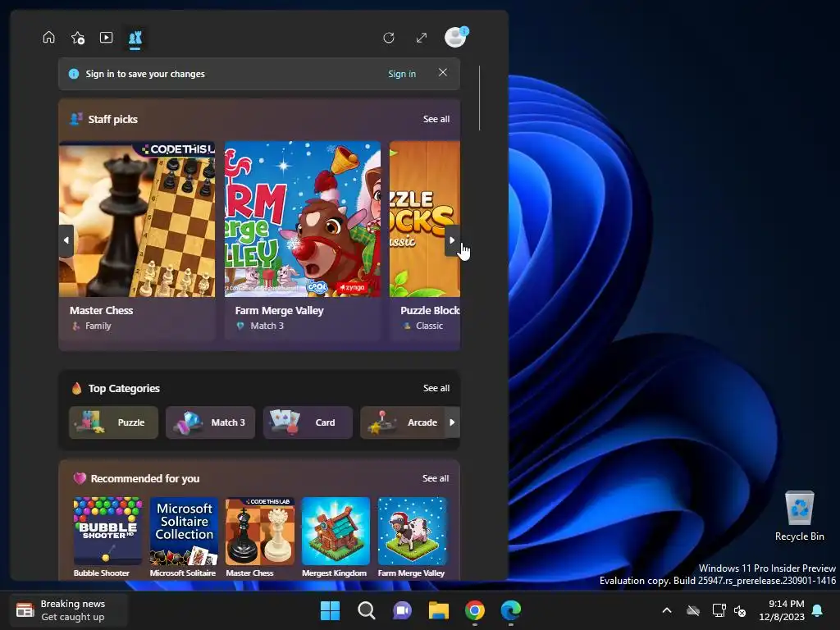840x630 pixels.
Task: Click the info icon in sign-in banner
Action: click(x=74, y=74)
